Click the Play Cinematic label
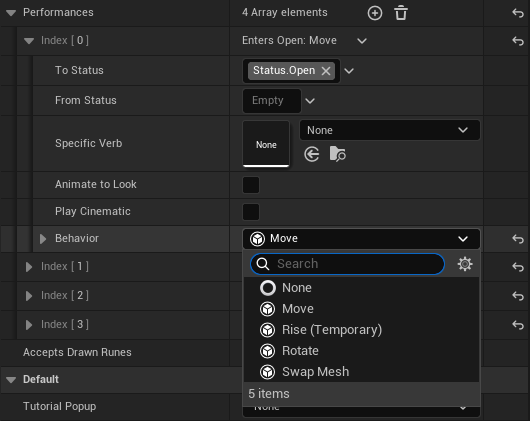Screen dimensions: 530x421 (x=93, y=212)
